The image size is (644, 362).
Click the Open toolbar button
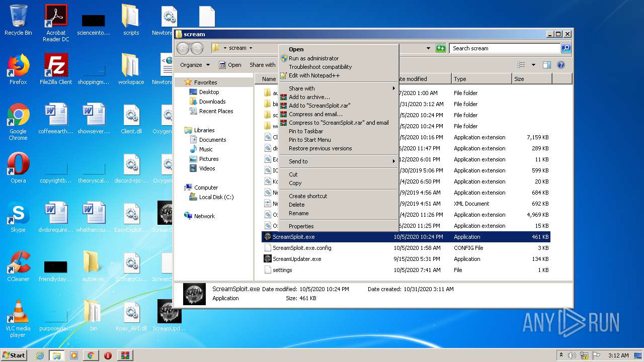coord(230,65)
